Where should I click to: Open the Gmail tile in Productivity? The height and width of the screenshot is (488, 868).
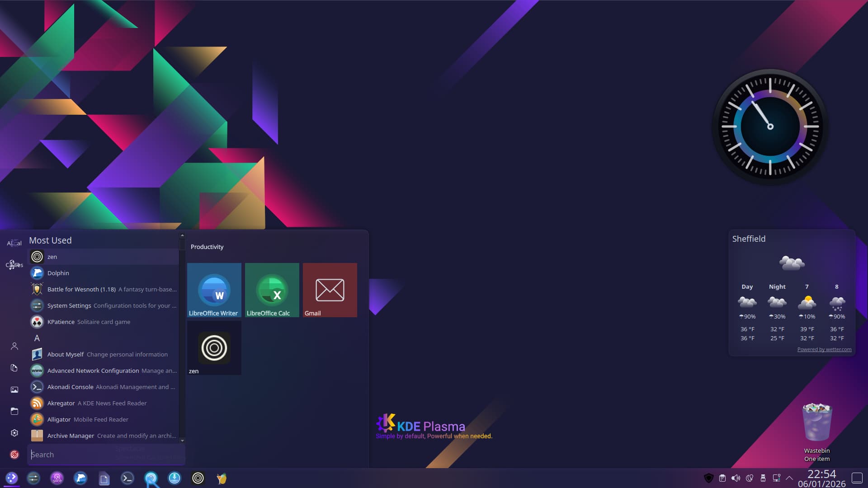pos(330,290)
